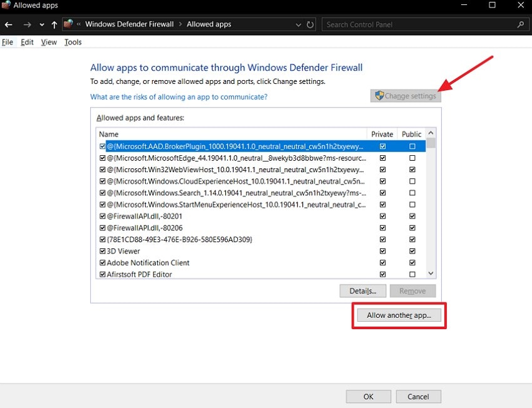This screenshot has height=408, width=532.
Task: Go up one level with up arrow
Action: 54,24
